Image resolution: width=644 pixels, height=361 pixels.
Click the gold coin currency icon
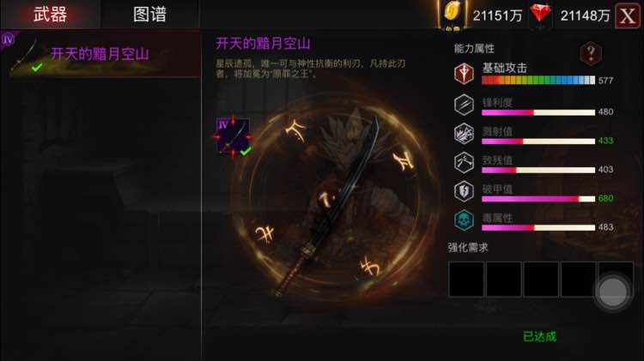point(452,15)
